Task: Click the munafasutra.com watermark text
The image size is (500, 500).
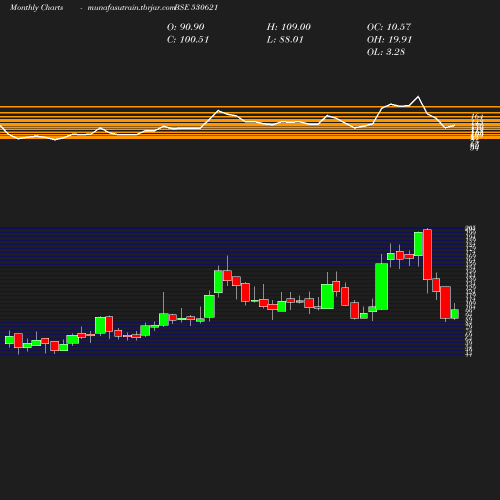Action: tap(131, 8)
